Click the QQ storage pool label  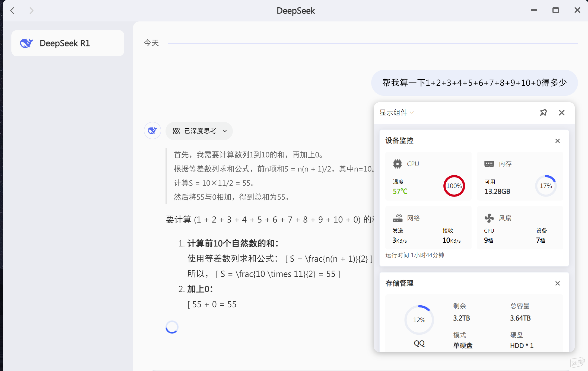coord(419,343)
